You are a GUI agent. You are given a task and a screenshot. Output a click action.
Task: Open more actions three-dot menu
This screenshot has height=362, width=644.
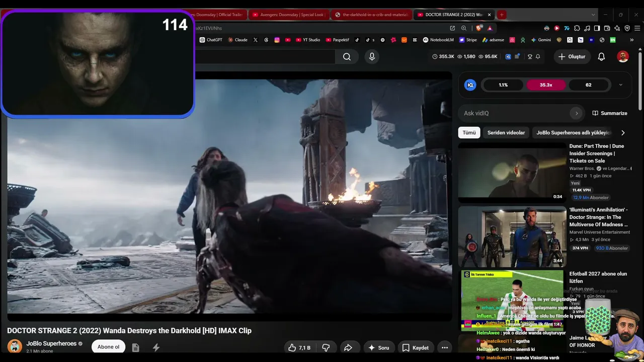[x=445, y=347]
